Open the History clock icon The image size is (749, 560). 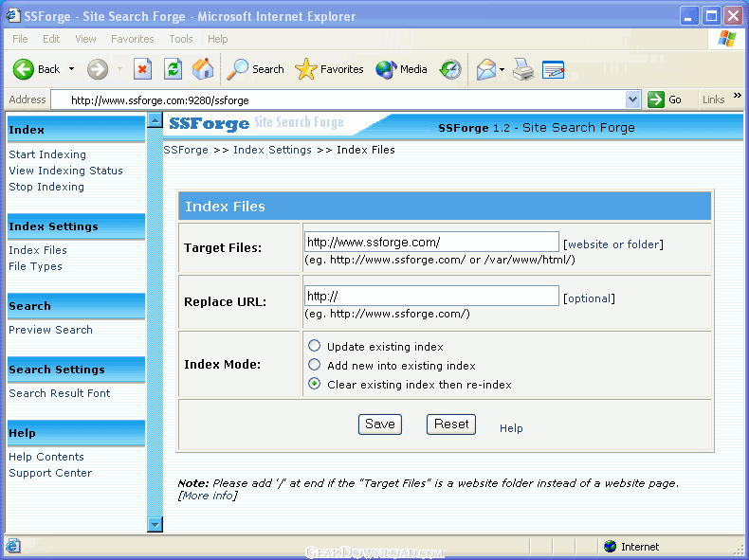[450, 69]
